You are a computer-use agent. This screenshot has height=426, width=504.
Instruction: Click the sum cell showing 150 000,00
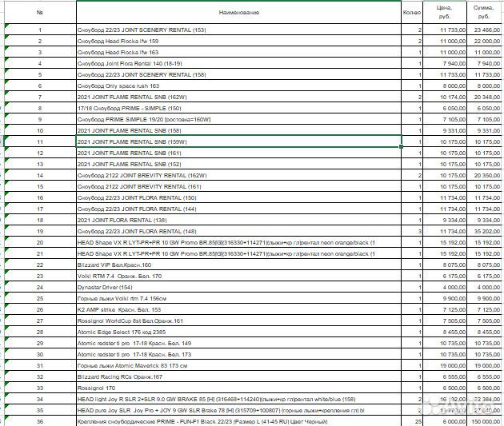[483, 421]
